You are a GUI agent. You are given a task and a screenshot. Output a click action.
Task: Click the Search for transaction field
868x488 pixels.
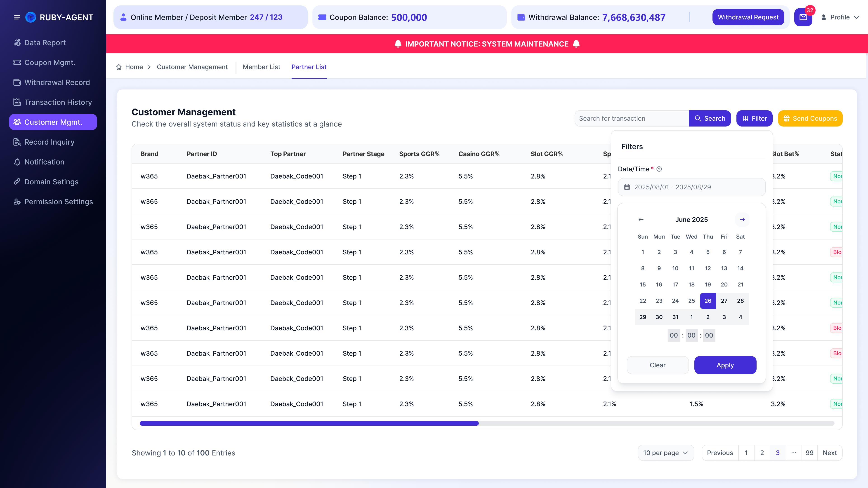click(632, 119)
